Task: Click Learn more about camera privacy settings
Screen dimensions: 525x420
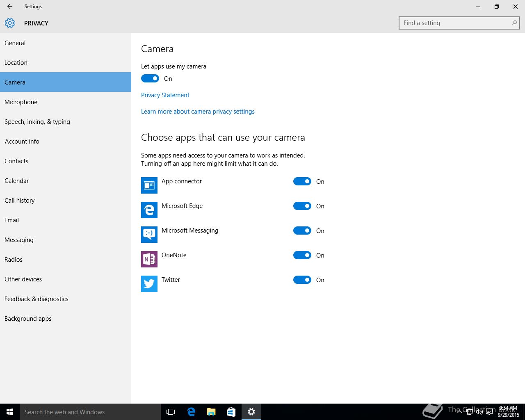Action: point(198,111)
